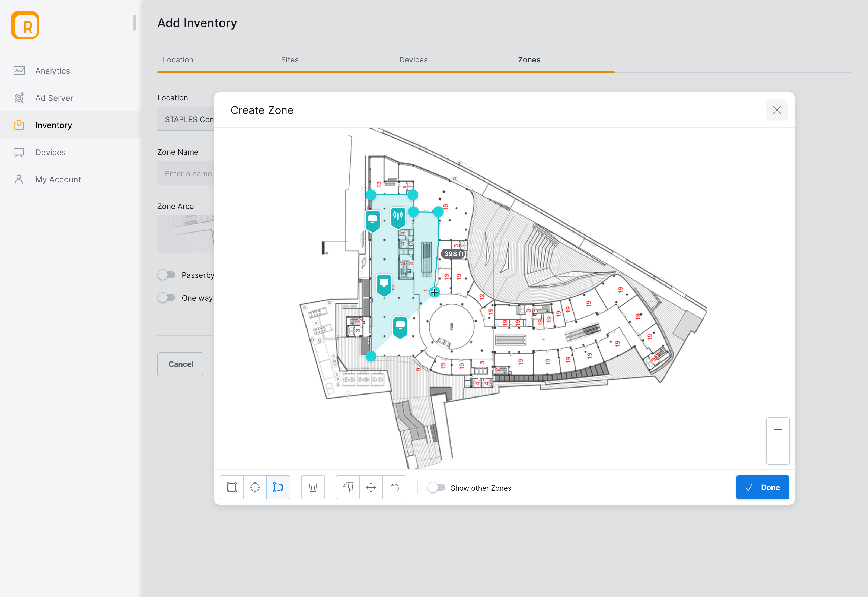Select the rectangle zone drawing tool

(x=231, y=487)
